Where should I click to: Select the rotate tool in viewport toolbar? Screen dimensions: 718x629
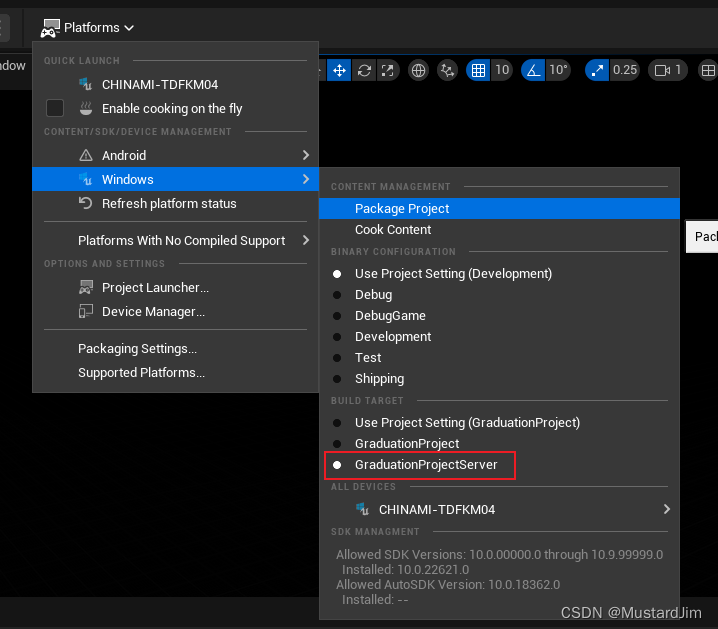(364, 70)
